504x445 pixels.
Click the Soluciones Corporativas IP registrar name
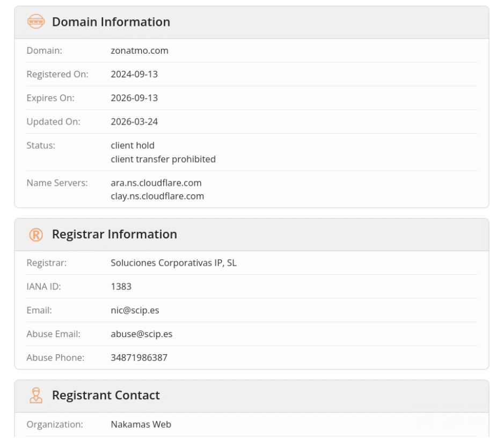tap(174, 263)
